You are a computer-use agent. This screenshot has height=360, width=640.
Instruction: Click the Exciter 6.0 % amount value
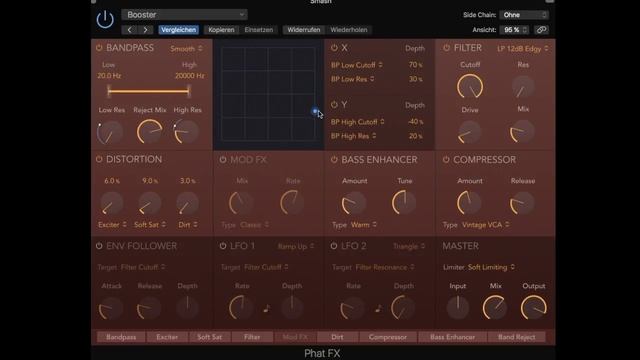tap(112, 181)
